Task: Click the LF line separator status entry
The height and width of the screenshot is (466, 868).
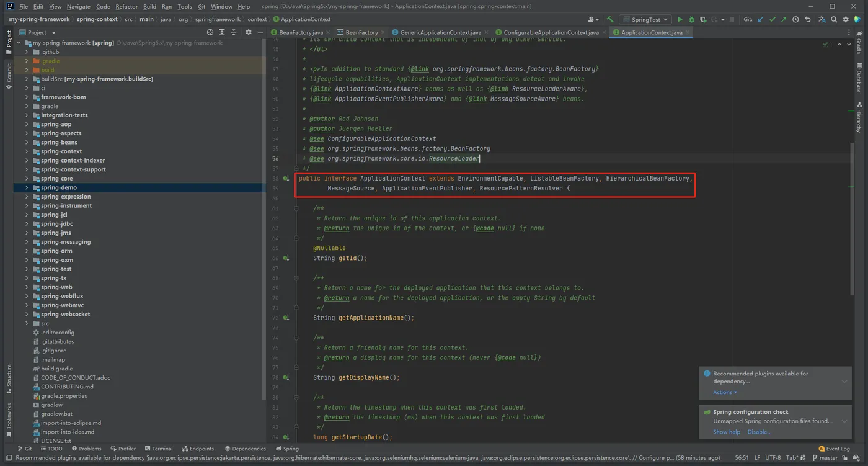Action: click(758, 458)
